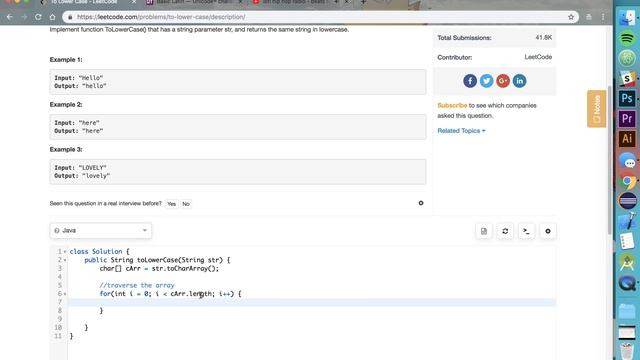Switch to the third browser tab with red icon
The width and height of the screenshot is (640, 360).
point(296,2)
